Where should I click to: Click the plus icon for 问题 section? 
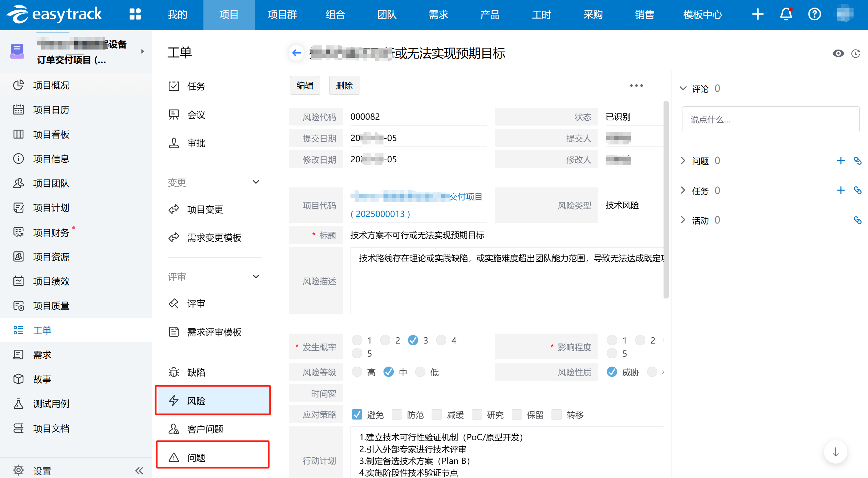(x=841, y=161)
